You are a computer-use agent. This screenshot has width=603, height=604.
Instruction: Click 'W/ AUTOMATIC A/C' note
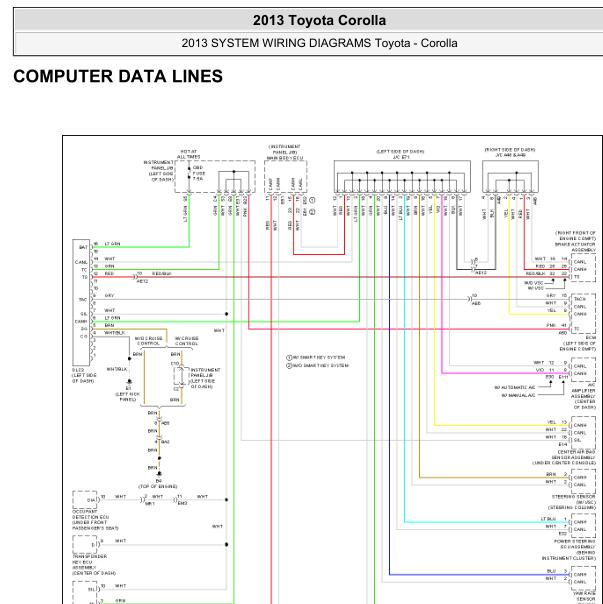point(515,388)
